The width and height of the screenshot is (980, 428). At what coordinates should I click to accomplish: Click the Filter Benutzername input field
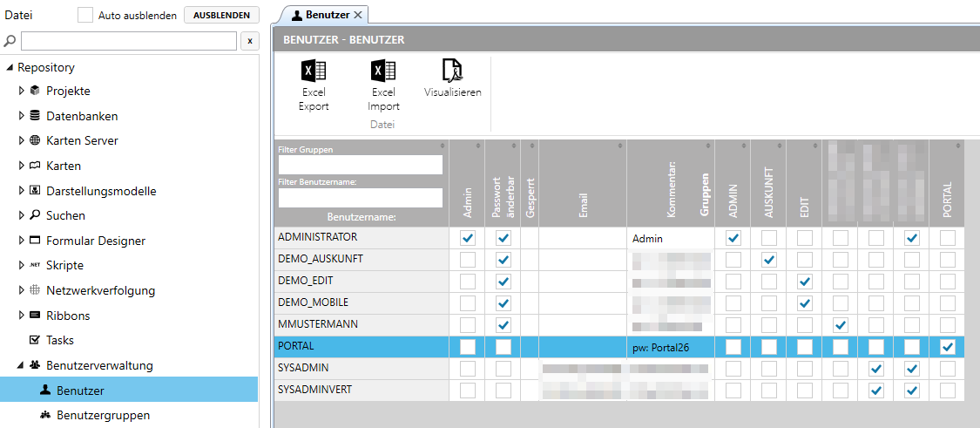click(x=361, y=198)
